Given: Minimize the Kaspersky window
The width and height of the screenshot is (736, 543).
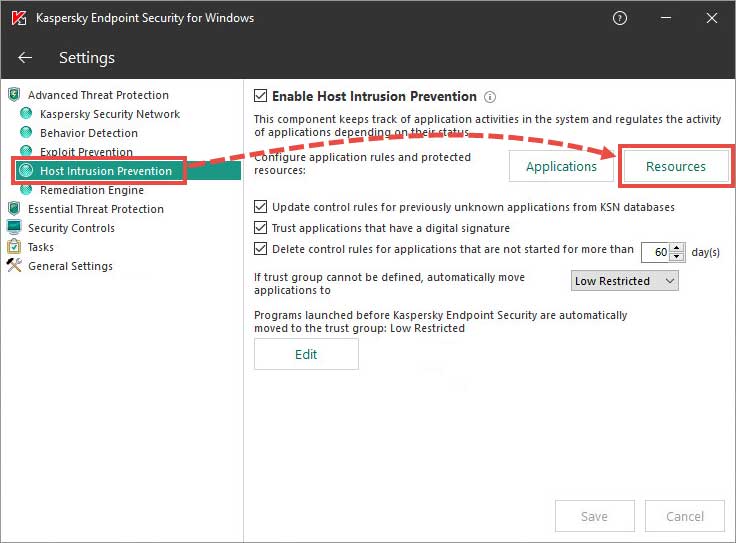Looking at the screenshot, I should coord(666,18).
